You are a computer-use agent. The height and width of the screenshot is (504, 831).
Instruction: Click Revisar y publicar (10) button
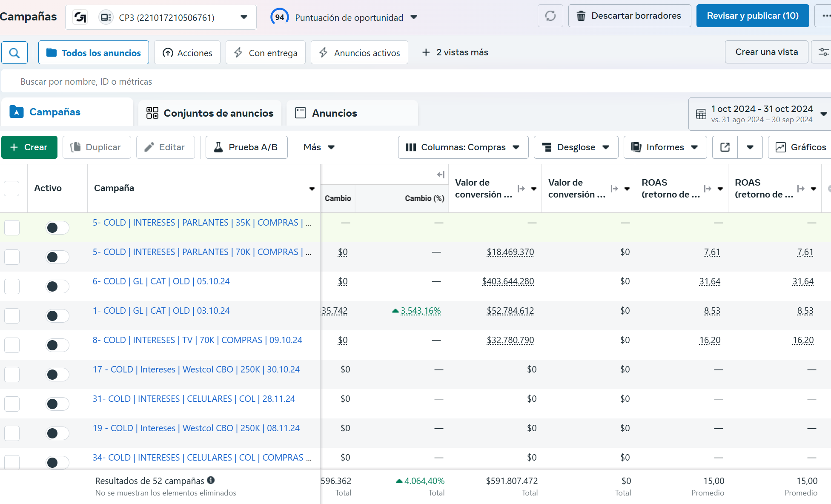click(x=753, y=16)
